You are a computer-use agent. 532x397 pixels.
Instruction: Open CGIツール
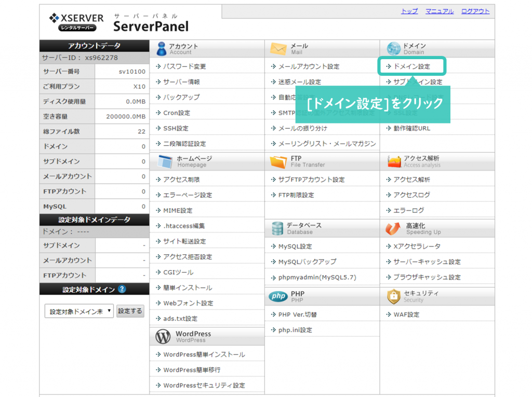179,272
